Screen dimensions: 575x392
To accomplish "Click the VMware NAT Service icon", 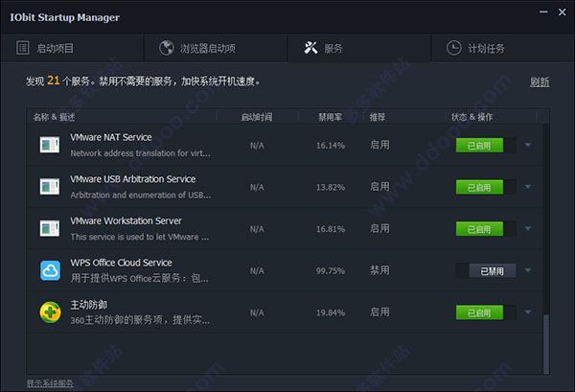I will click(x=50, y=145).
